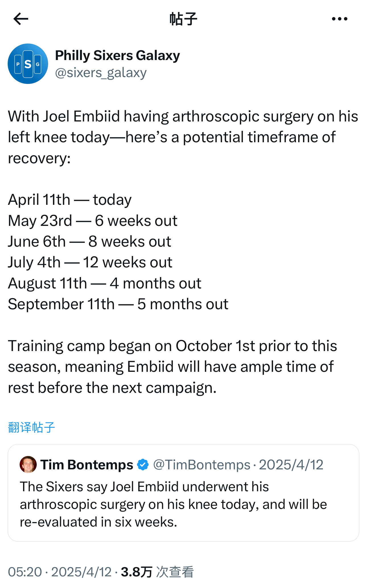Open Tim Bontemps' name in quoted post
The height and width of the screenshot is (588, 367).
87,465
